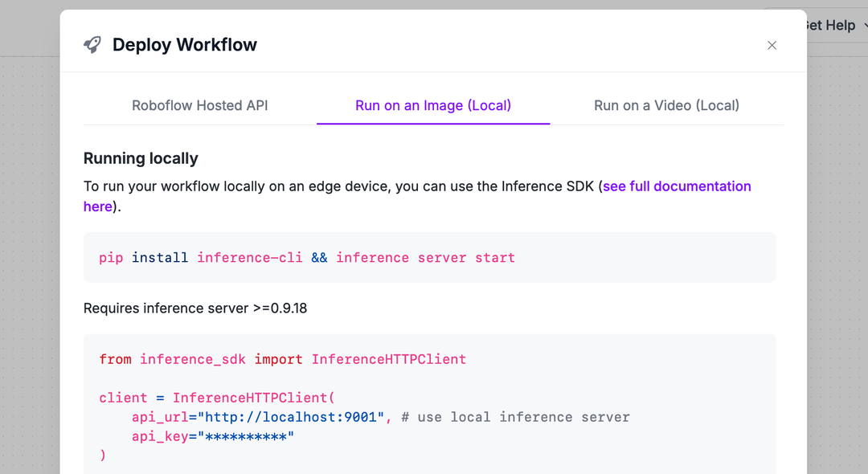
Task: Switch to the Run on a Video (Local) tab
Action: [x=666, y=105]
